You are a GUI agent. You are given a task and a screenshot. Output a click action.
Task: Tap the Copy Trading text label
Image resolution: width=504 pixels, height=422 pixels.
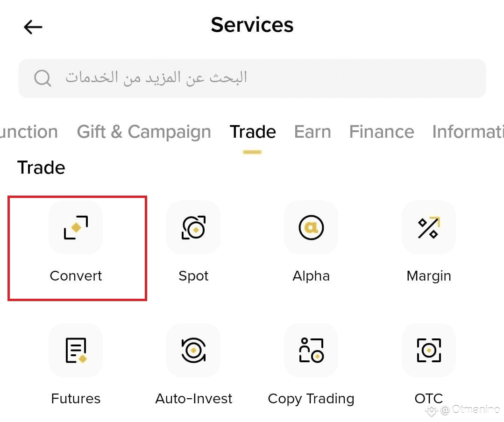click(x=311, y=399)
